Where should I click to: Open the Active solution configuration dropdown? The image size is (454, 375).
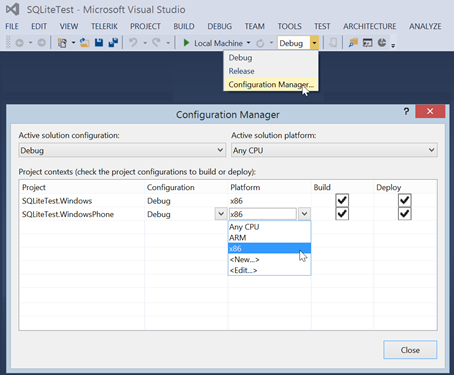pyautogui.click(x=122, y=150)
